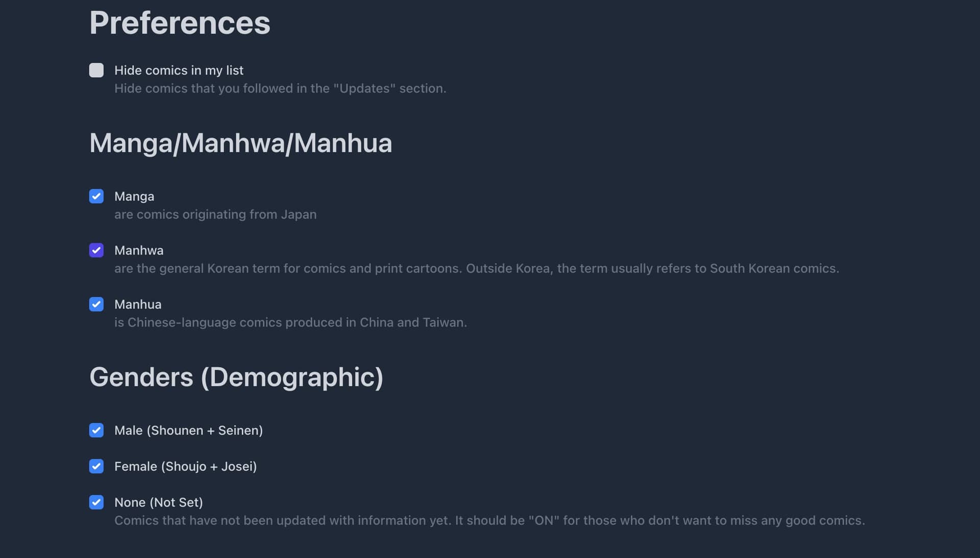Click the "Female (Shoujo + Josei)" label text
The height and width of the screenshot is (558, 980).
point(185,466)
